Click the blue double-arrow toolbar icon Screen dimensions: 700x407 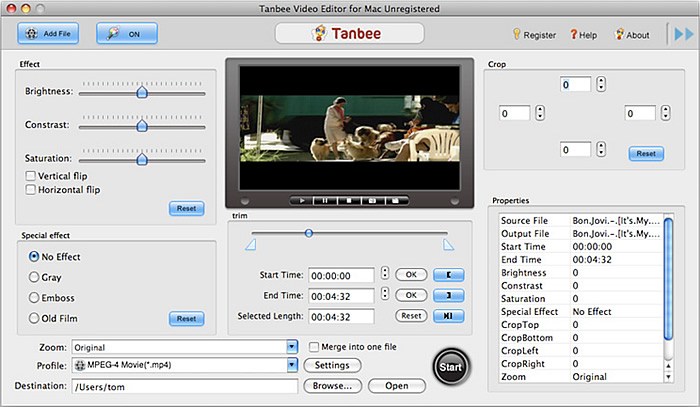[x=684, y=34]
